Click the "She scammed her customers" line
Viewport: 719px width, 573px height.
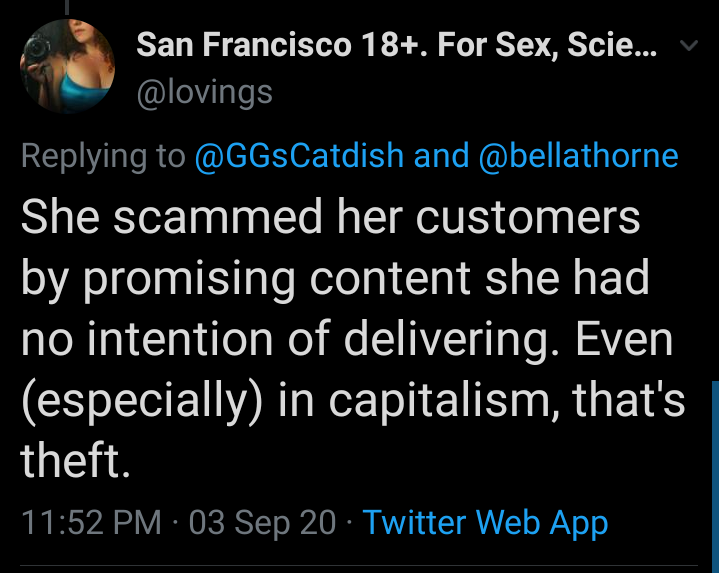tap(331, 217)
